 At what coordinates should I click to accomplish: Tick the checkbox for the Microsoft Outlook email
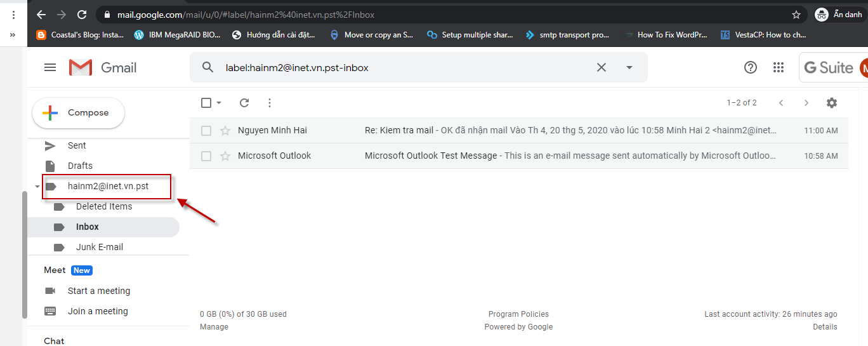tap(206, 156)
